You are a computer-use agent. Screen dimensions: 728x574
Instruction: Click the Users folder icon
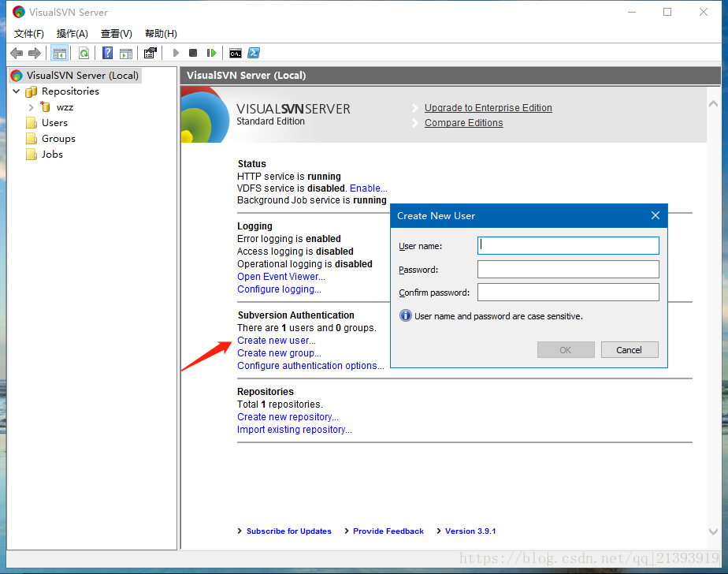pos(32,123)
